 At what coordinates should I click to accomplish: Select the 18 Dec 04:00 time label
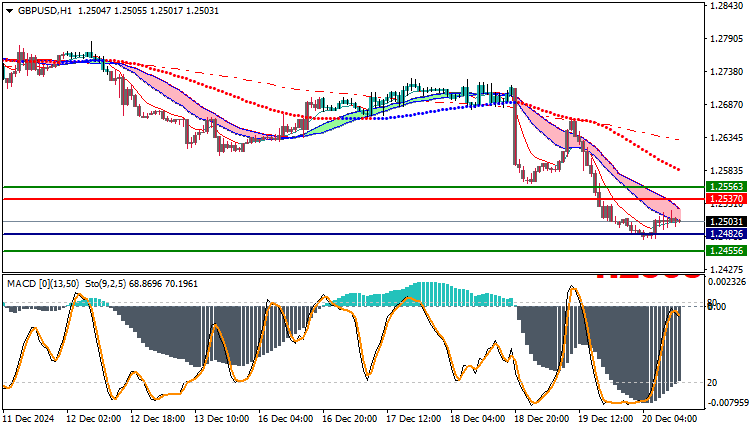click(478, 419)
